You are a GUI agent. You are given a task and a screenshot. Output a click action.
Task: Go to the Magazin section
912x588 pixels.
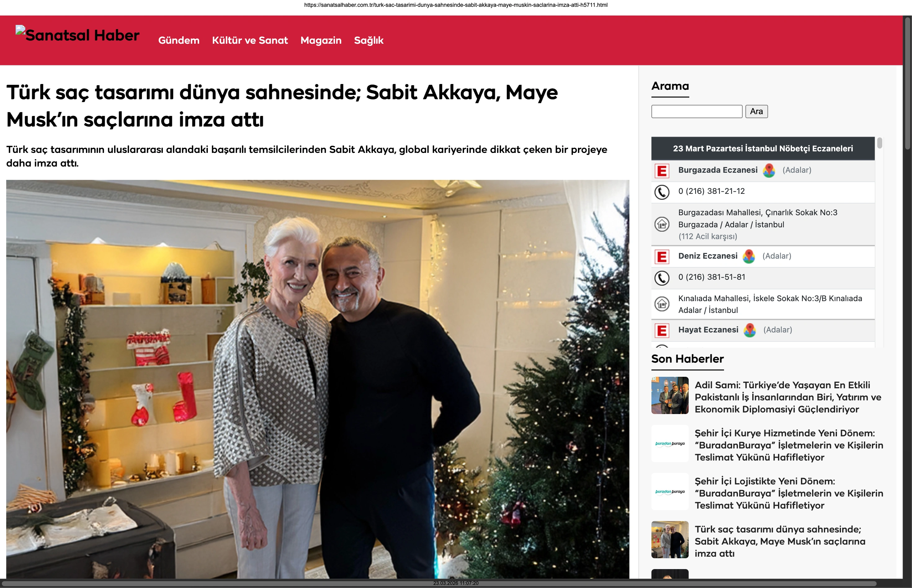click(321, 41)
